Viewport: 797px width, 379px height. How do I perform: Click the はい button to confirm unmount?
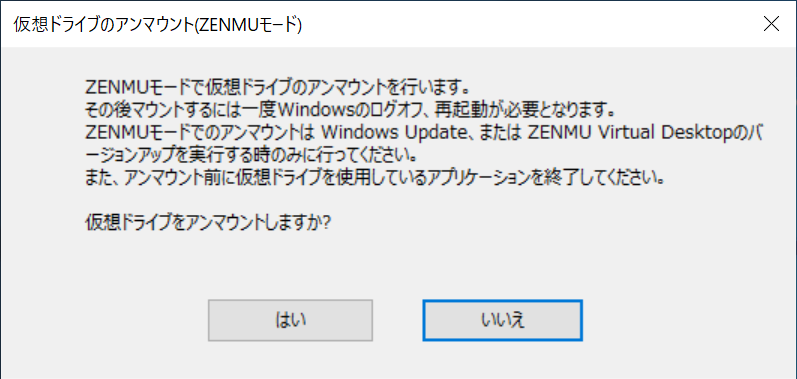pyautogui.click(x=290, y=320)
